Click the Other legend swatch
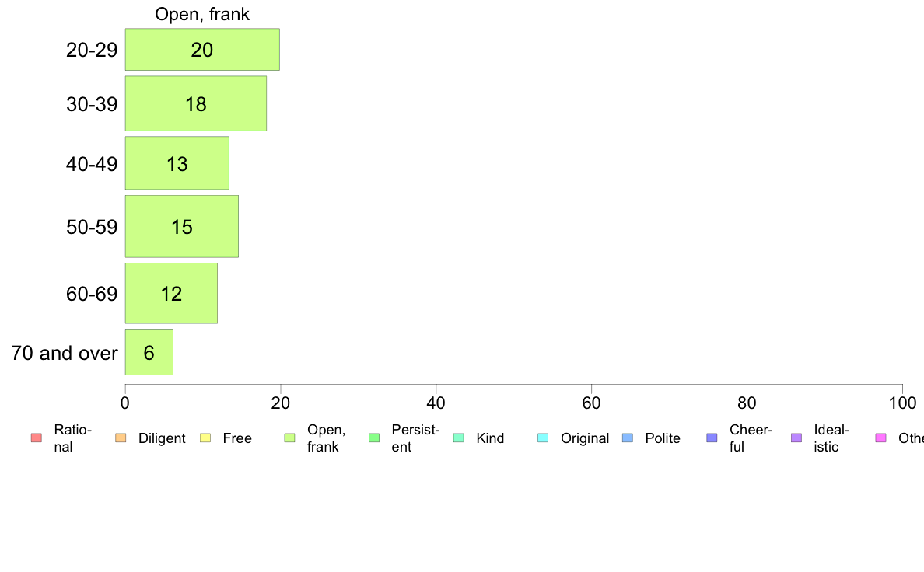 [x=881, y=438]
